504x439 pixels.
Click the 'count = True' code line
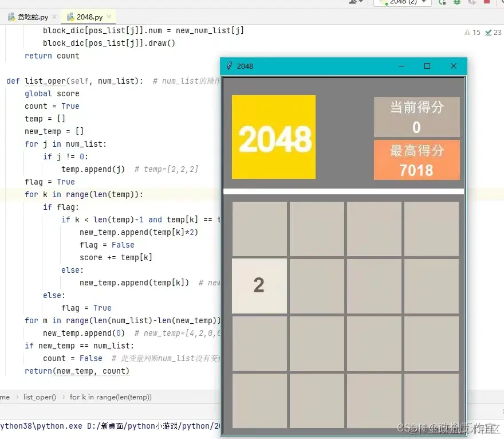pos(52,106)
